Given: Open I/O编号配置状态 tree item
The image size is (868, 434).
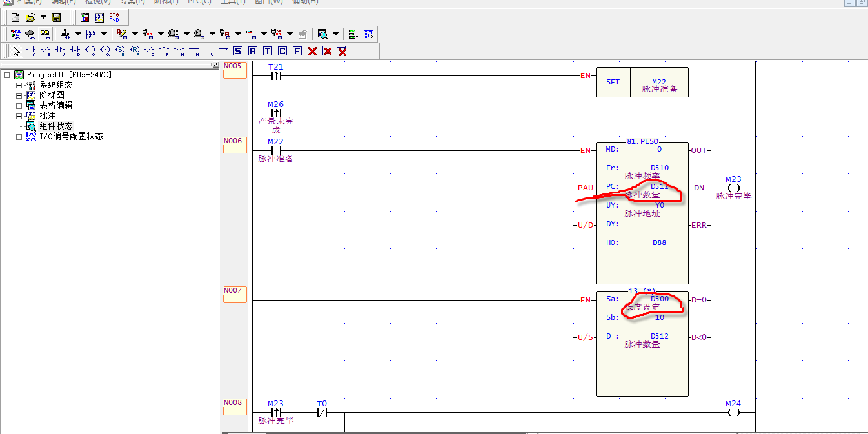Looking at the screenshot, I should (71, 136).
